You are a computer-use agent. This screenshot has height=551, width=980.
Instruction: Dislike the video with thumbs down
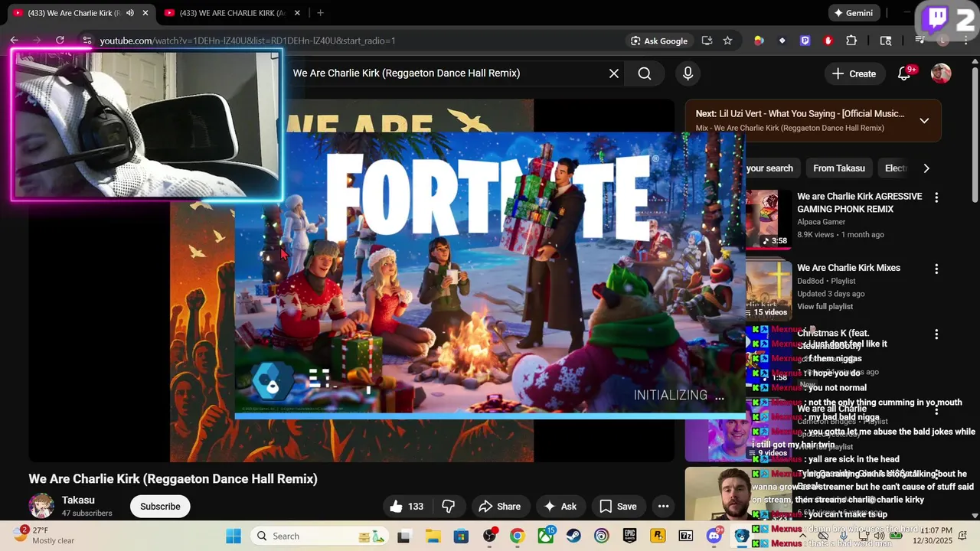point(449,506)
